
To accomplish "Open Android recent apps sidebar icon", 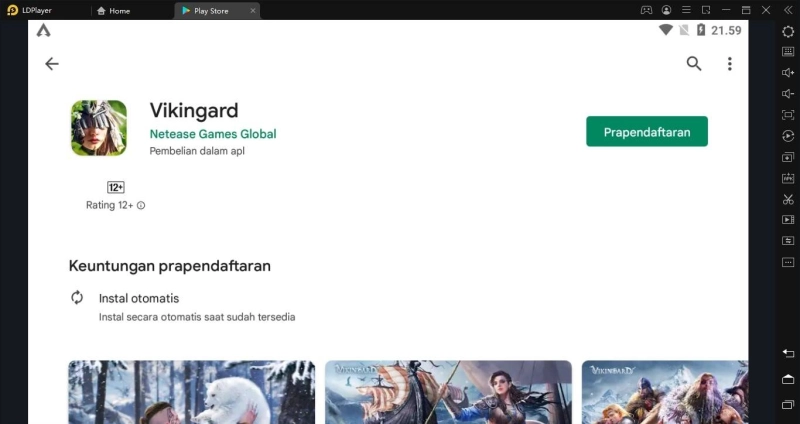I will [788, 405].
